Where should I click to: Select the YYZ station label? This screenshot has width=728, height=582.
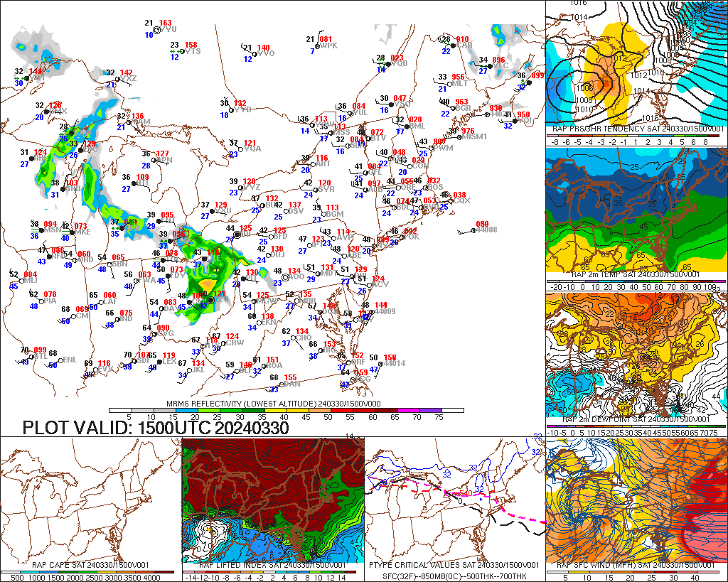252,187
